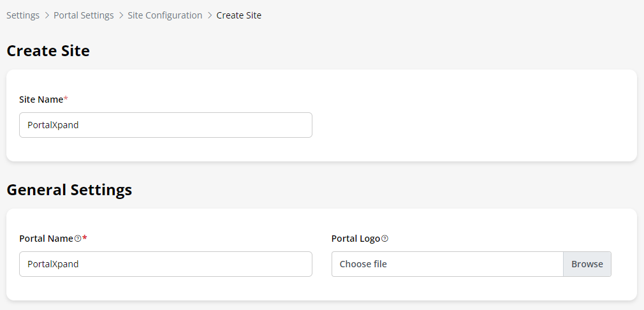Focus the Portal Name text field

point(166,264)
